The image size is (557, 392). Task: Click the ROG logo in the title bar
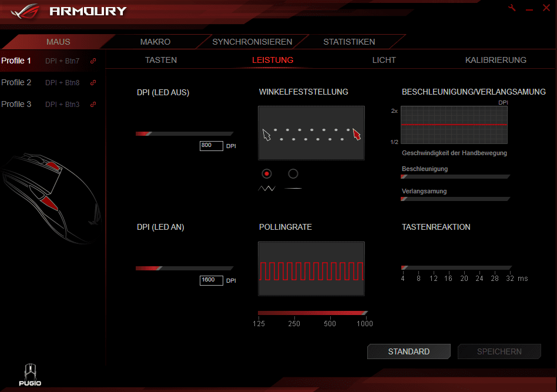(25, 11)
